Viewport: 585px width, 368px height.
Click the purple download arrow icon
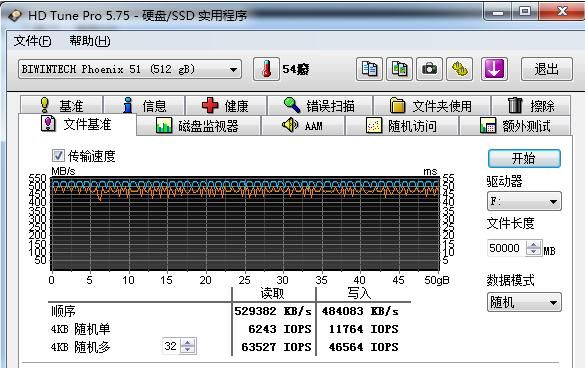pos(494,69)
